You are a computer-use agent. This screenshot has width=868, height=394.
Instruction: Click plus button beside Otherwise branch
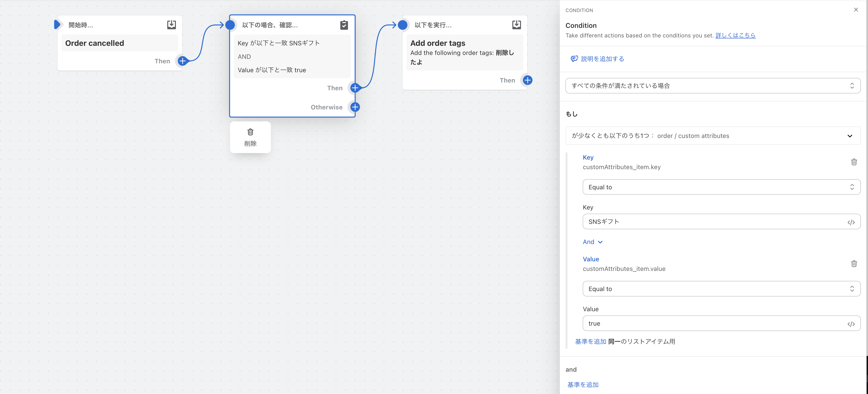click(x=355, y=107)
